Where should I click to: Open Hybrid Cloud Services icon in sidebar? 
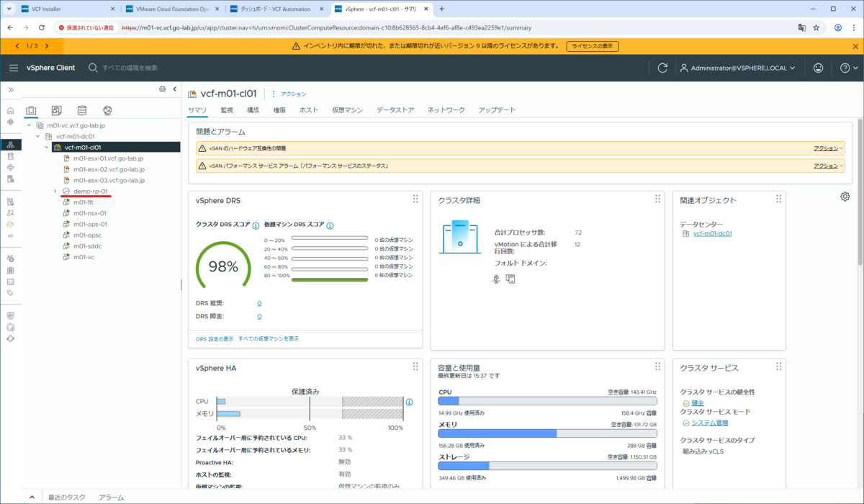point(11,225)
